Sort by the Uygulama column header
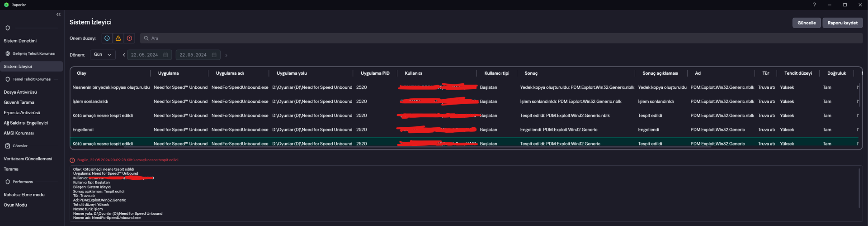Viewport: 868px width, 226px height. click(x=168, y=73)
